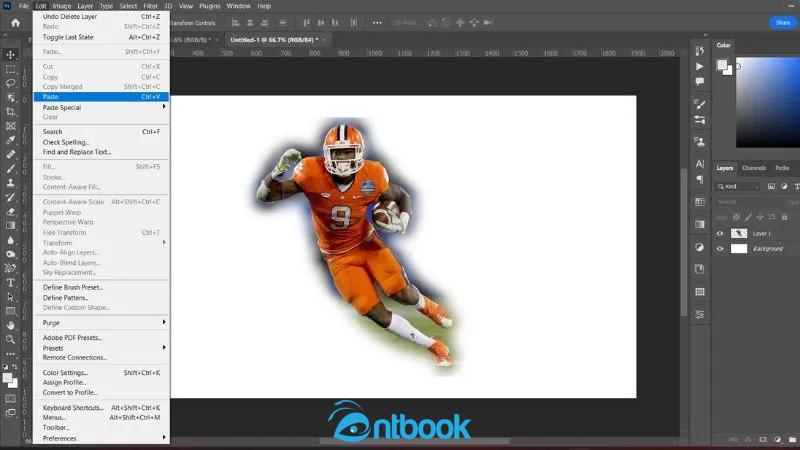800x450 pixels.
Task: Open the Paths panel tab
Action: tap(782, 168)
